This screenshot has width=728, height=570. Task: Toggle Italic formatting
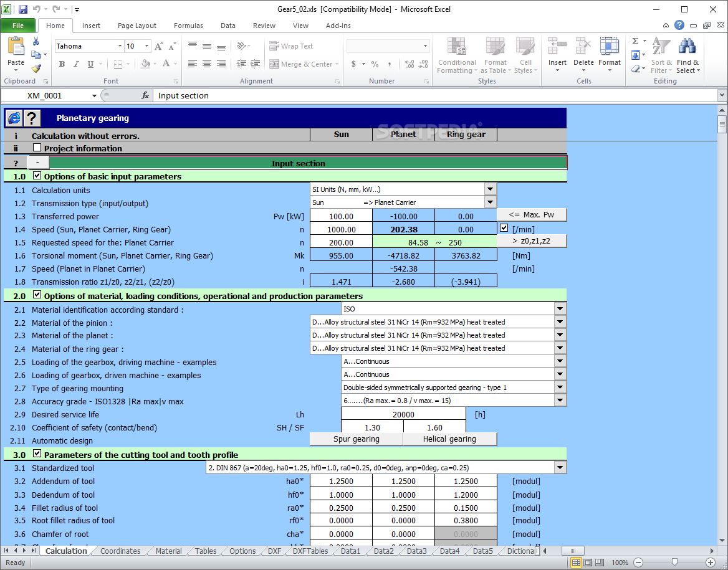tap(76, 64)
